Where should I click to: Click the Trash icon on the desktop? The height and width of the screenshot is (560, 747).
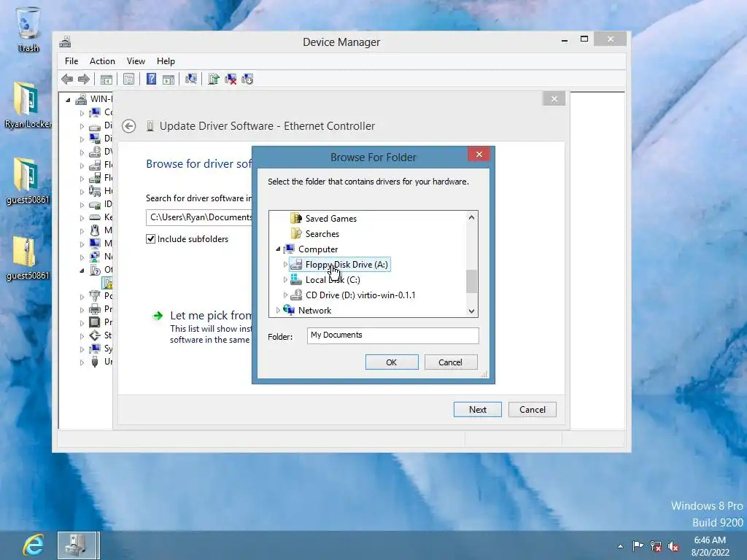[x=28, y=29]
